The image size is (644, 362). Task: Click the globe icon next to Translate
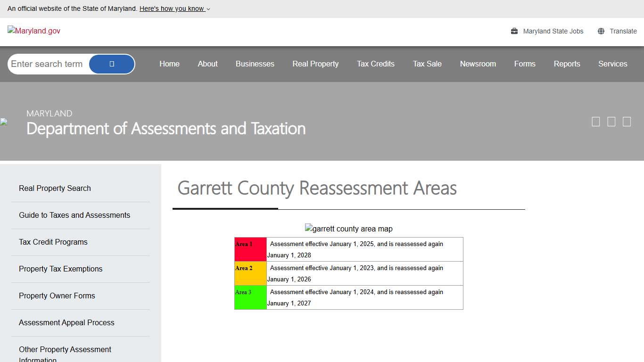[601, 31]
